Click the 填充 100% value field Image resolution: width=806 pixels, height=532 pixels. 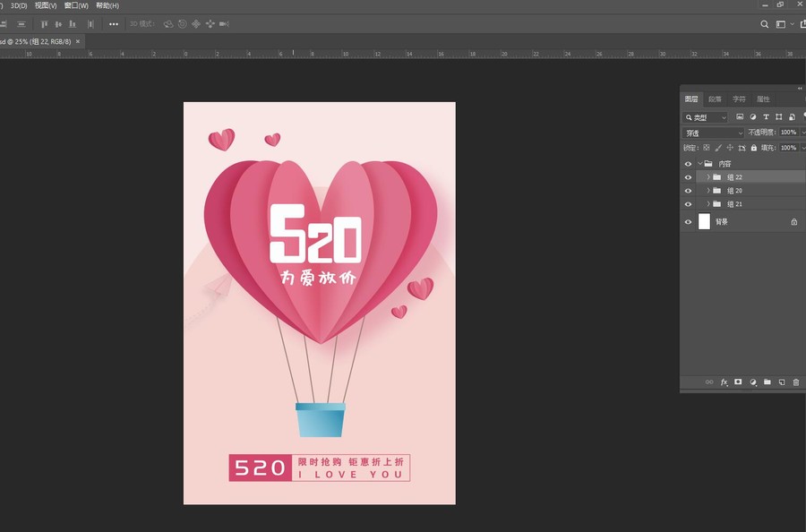pyautogui.click(x=788, y=148)
